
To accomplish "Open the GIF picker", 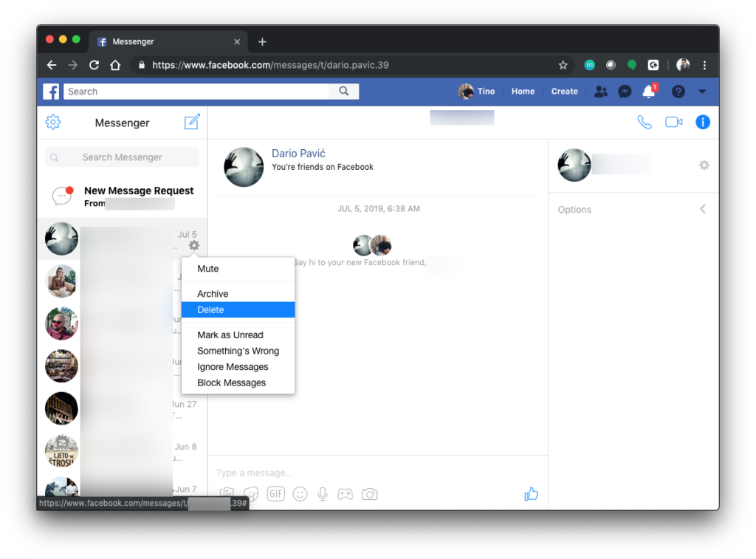I will (275, 494).
